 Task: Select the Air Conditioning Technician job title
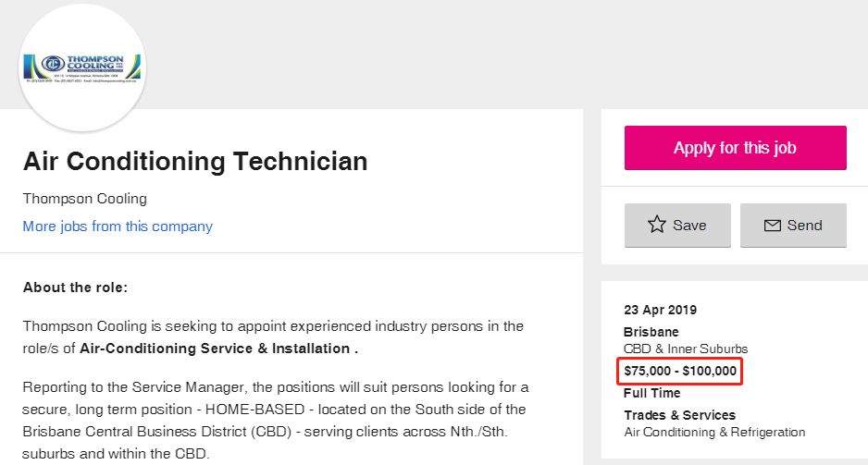coord(195,162)
